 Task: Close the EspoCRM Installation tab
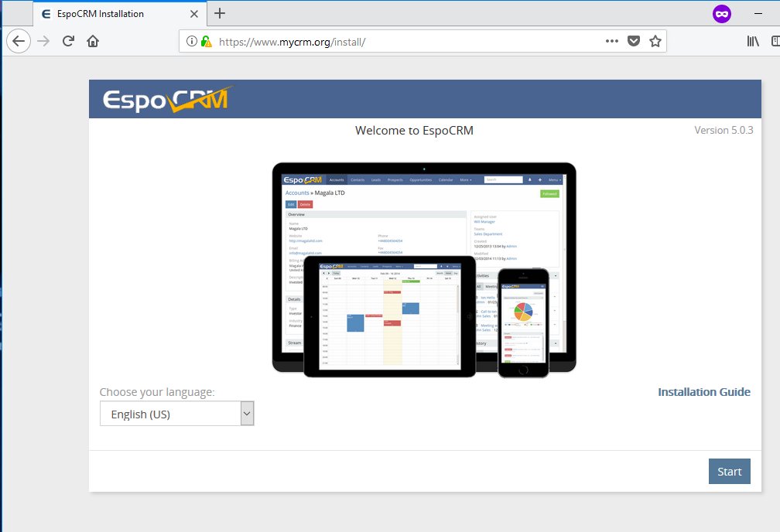coord(194,14)
